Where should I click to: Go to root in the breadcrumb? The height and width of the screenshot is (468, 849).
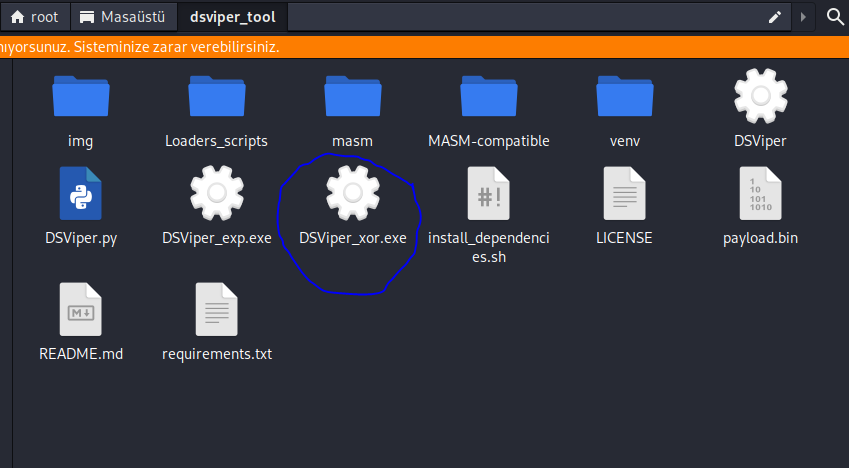point(35,17)
